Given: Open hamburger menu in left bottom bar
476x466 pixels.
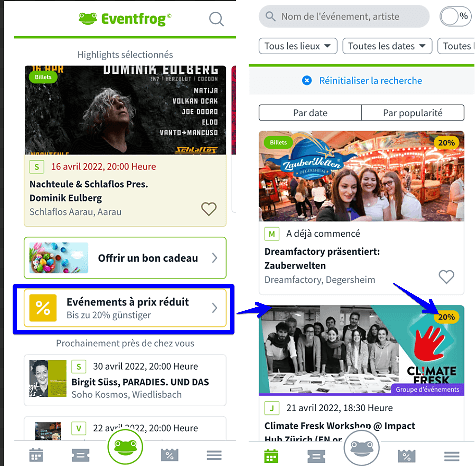Looking at the screenshot, I should click(x=214, y=455).
